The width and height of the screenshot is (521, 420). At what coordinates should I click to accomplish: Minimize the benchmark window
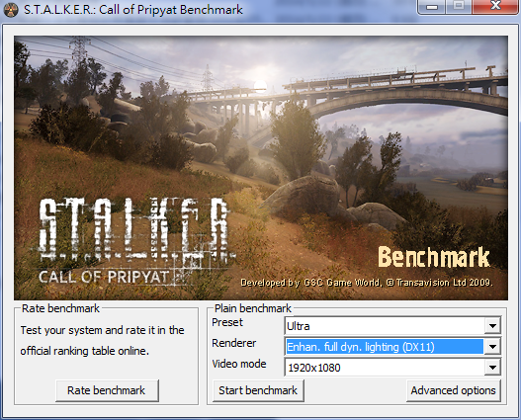click(x=432, y=7)
